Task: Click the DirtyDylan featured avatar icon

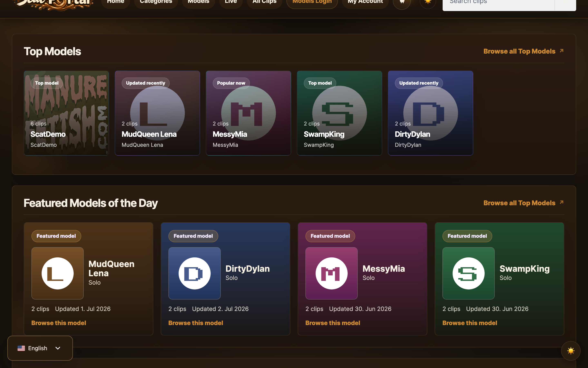Action: [x=195, y=273]
